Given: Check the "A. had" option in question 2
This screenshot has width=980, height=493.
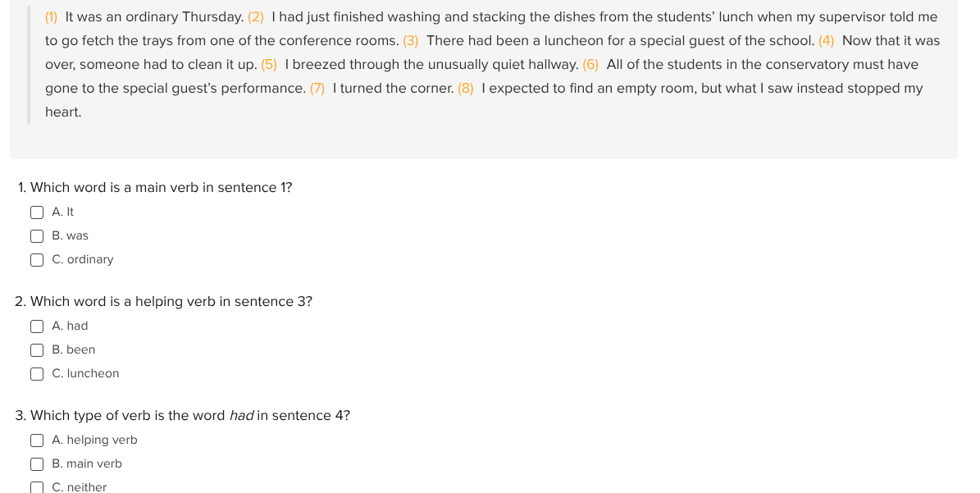Looking at the screenshot, I should (x=37, y=326).
